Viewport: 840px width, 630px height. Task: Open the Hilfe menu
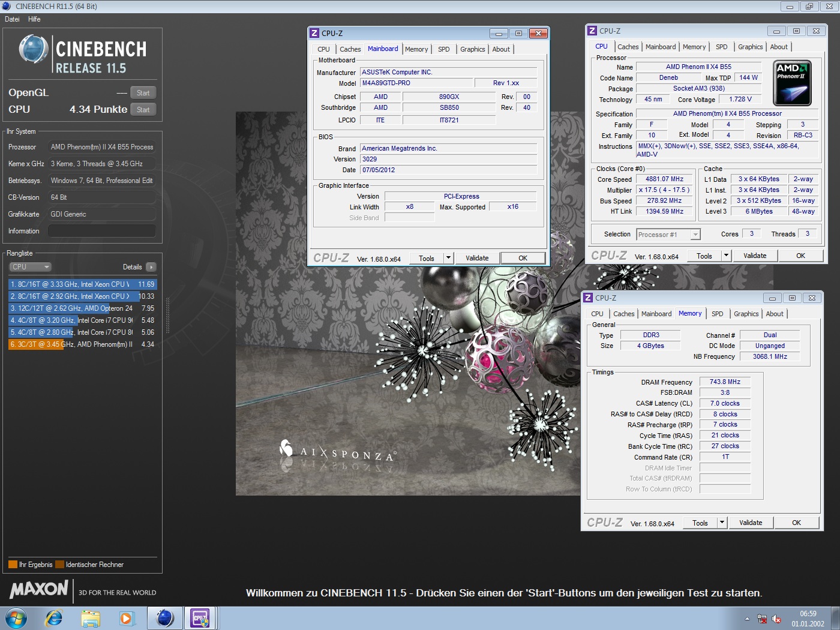pos(34,19)
